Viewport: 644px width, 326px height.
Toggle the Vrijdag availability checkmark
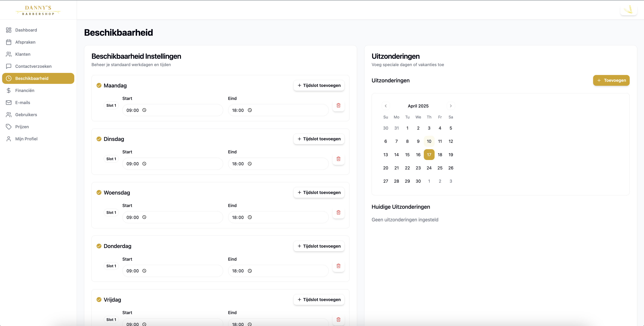click(99, 299)
